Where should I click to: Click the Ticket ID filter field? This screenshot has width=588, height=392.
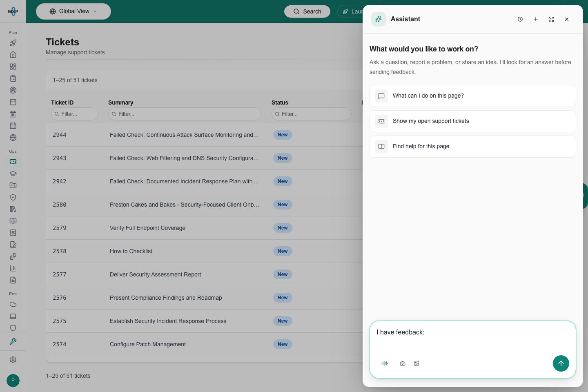coord(75,114)
